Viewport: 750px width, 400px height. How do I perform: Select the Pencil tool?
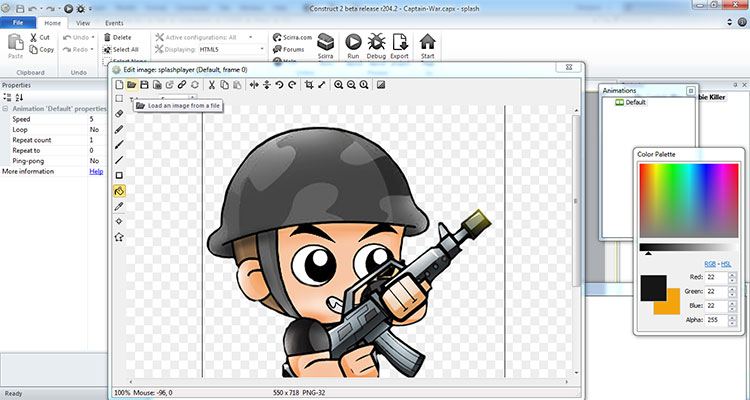tap(119, 129)
